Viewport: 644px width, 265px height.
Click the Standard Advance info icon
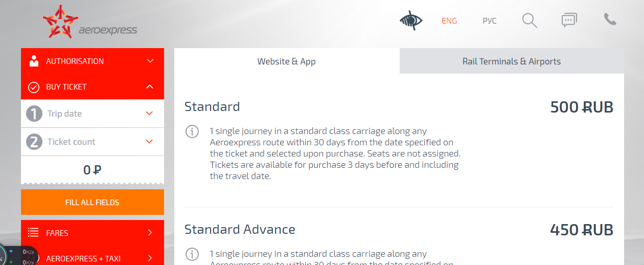(192, 254)
